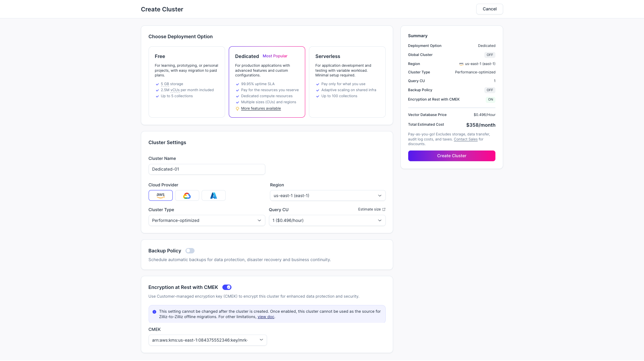Screen dimensions: 644x361
Task: Click the Estimate size external link icon
Action: tap(384, 209)
